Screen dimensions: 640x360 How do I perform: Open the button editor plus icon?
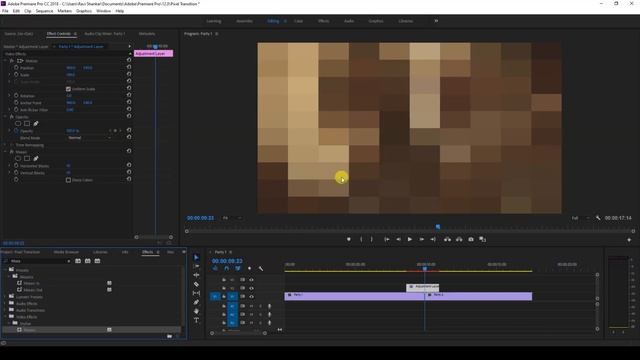tap(629, 240)
